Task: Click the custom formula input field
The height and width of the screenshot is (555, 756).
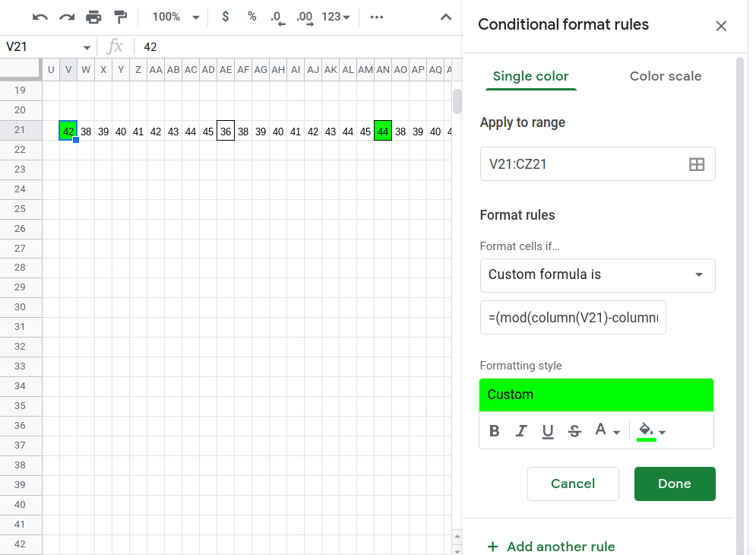Action: tap(573, 317)
